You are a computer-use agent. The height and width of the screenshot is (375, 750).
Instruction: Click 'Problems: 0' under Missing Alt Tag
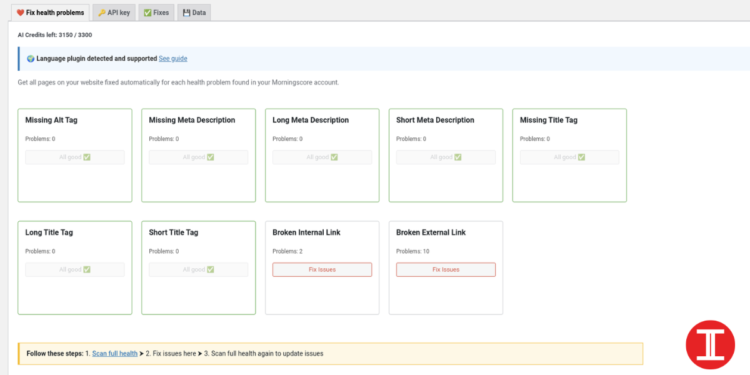40,139
